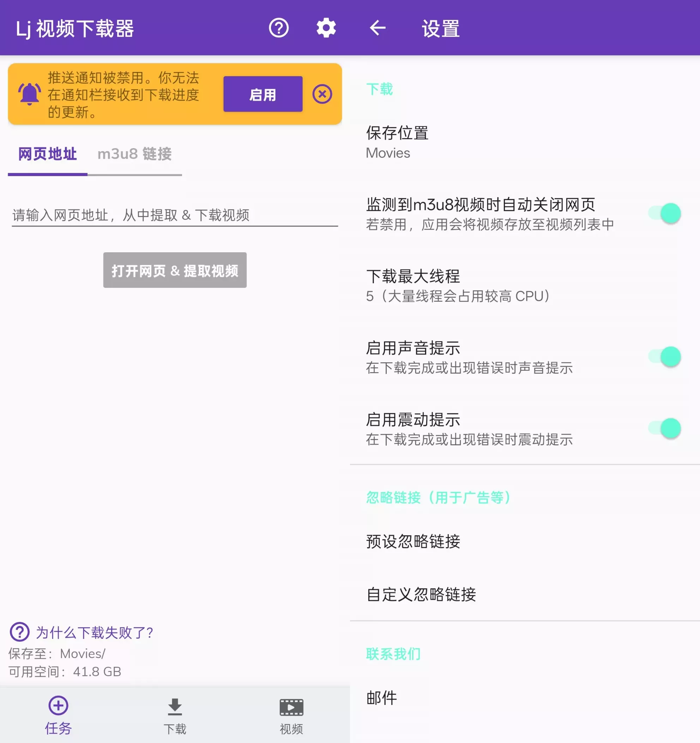Focus the 请输入网页地址 input field

175,215
